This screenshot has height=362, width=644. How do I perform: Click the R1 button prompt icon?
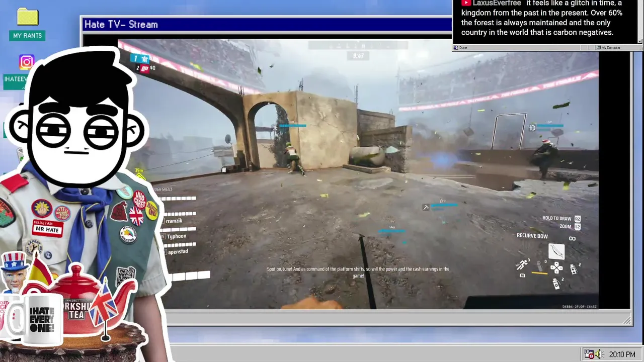[522, 275]
